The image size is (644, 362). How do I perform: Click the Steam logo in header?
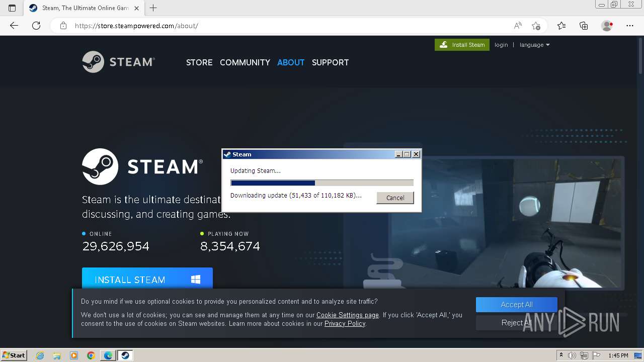coord(118,62)
